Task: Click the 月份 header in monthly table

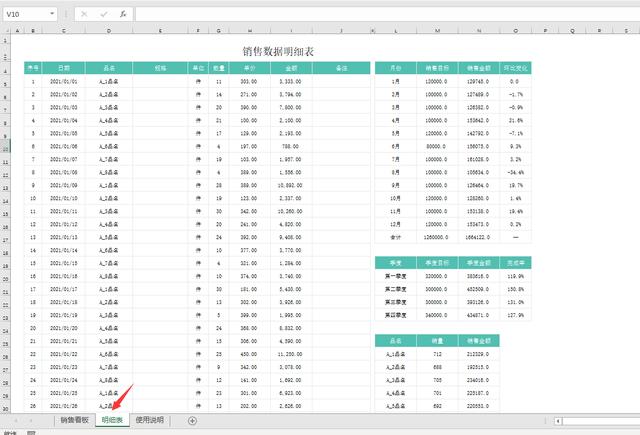Action: pos(394,68)
